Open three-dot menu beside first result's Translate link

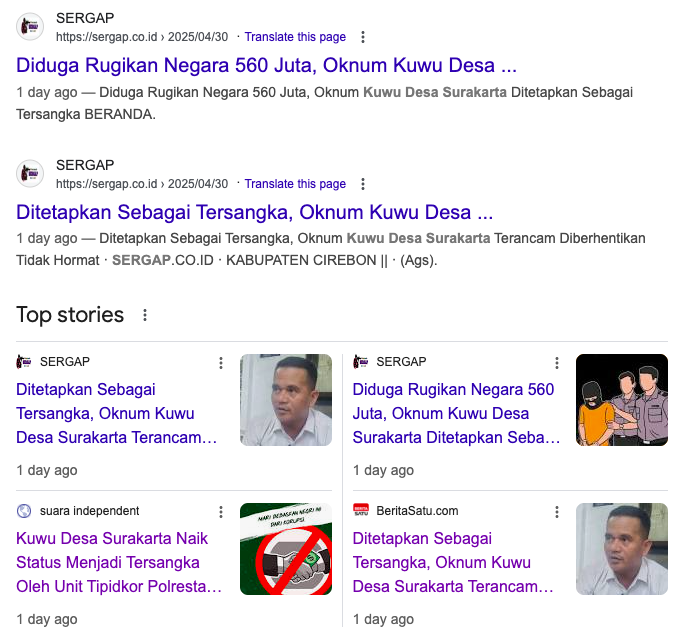pos(363,37)
